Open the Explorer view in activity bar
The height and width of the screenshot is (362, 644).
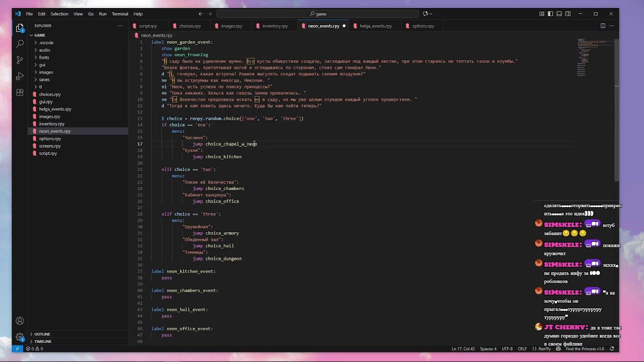tap(20, 28)
